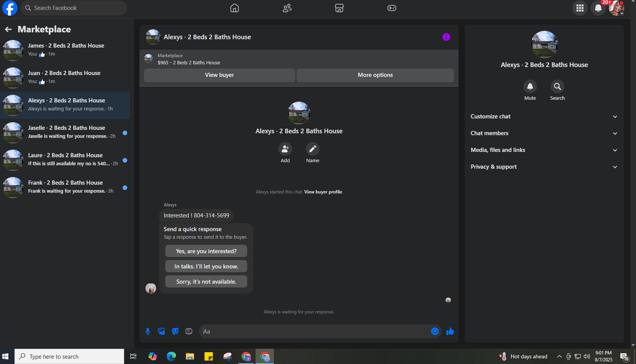Click the listing thumbnail in the right panel
Screen dimensions: 636x364
point(545,45)
